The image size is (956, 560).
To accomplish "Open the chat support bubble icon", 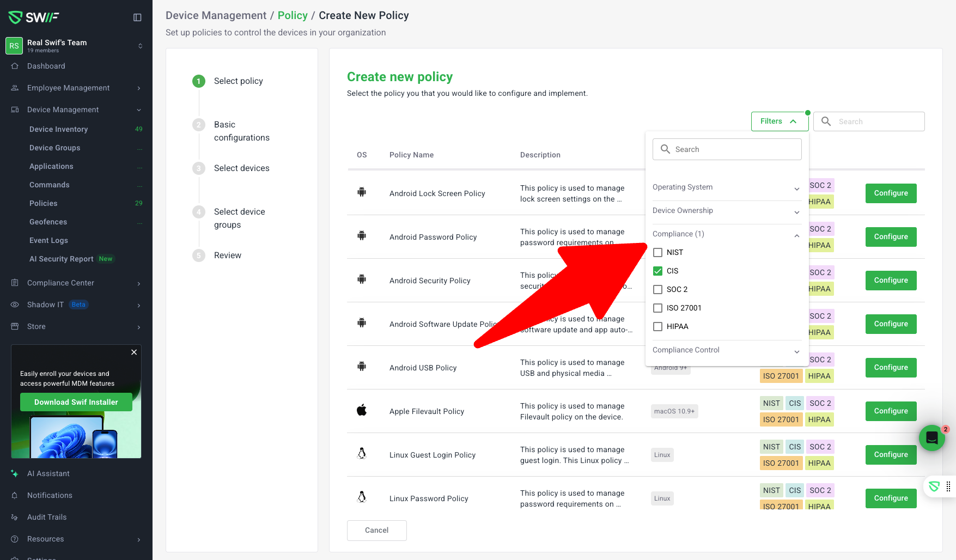I will click(931, 437).
